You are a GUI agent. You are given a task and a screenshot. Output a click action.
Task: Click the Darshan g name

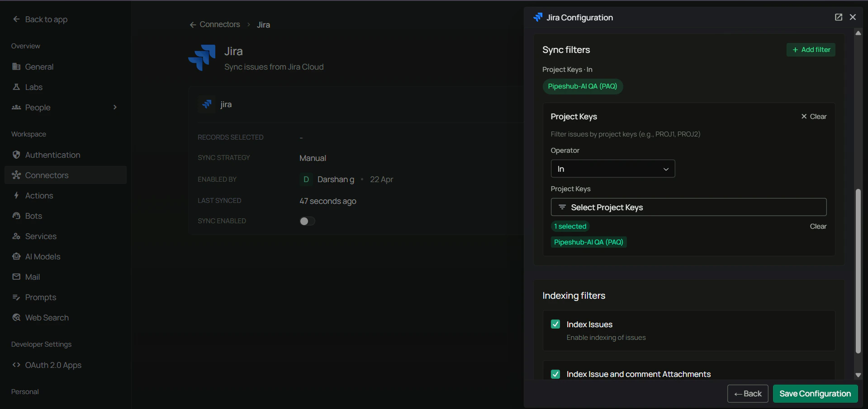[336, 179]
